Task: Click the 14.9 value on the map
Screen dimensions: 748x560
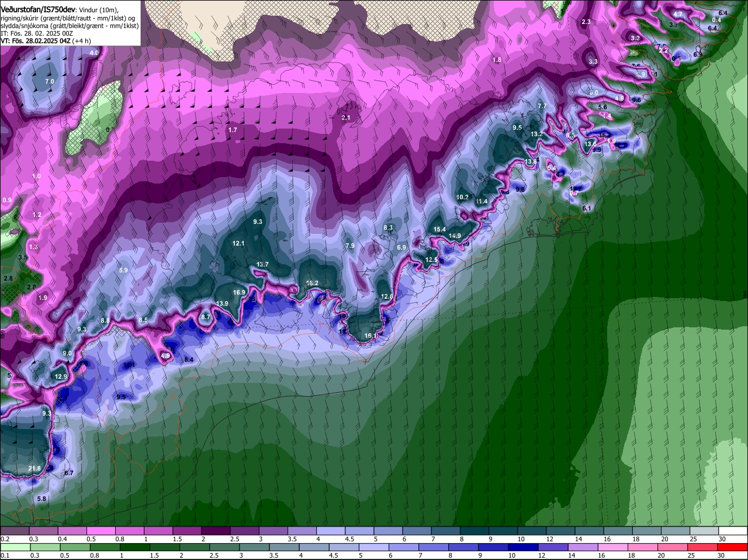Action: click(x=455, y=236)
